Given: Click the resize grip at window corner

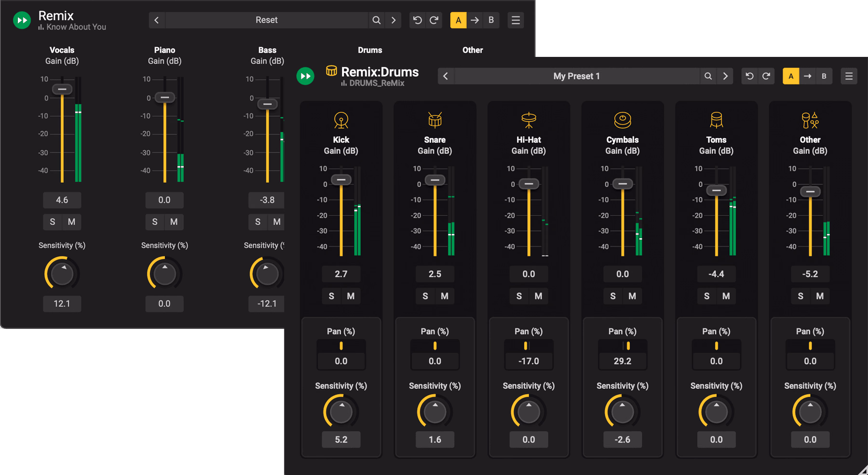Looking at the screenshot, I should (863, 470).
